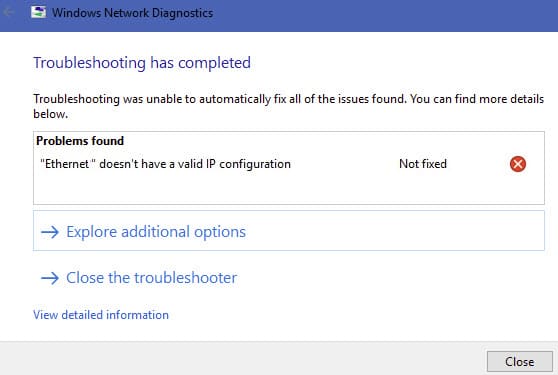Click the Troubleshooting has completed heading

pos(142,63)
